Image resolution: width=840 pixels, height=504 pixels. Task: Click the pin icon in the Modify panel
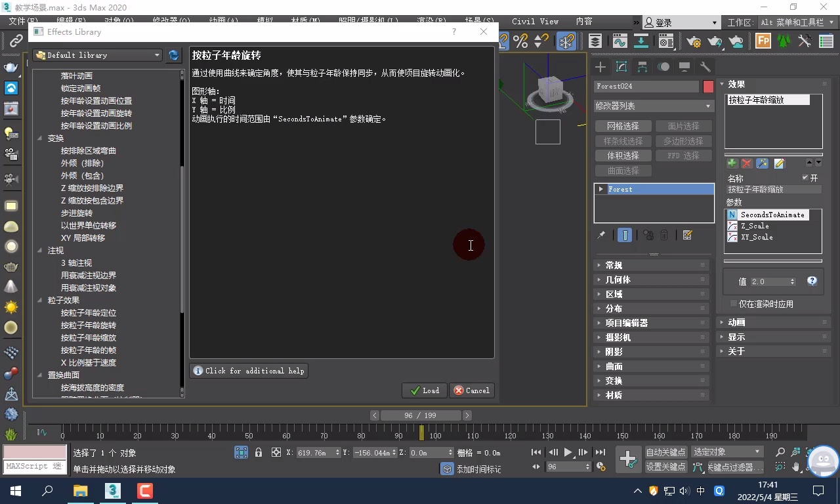[x=601, y=234]
